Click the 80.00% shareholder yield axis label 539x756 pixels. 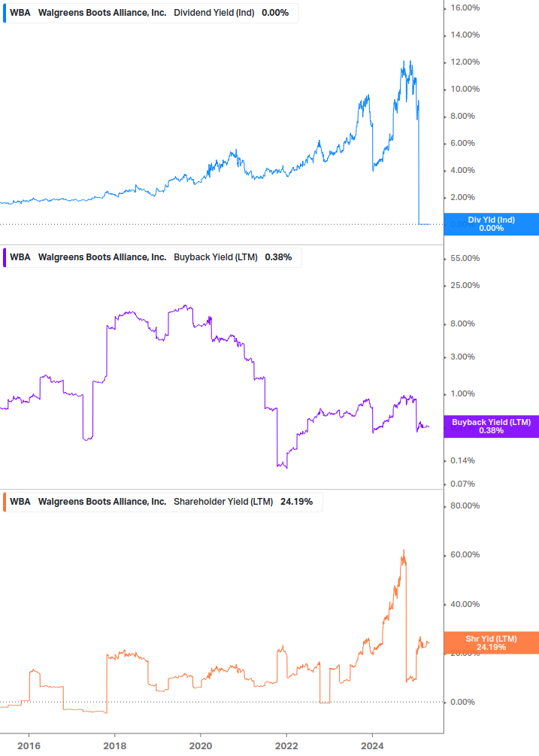click(x=465, y=506)
